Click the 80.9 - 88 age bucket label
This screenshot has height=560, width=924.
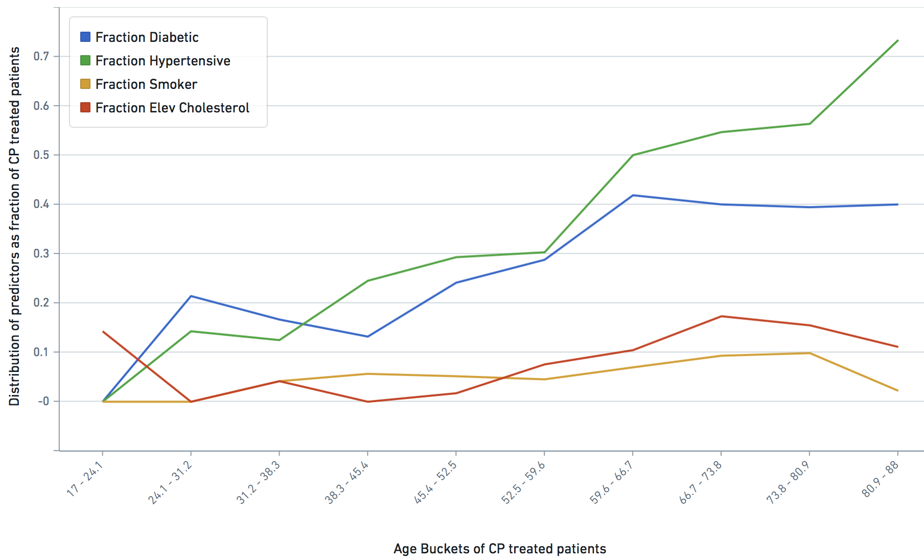[x=881, y=479]
